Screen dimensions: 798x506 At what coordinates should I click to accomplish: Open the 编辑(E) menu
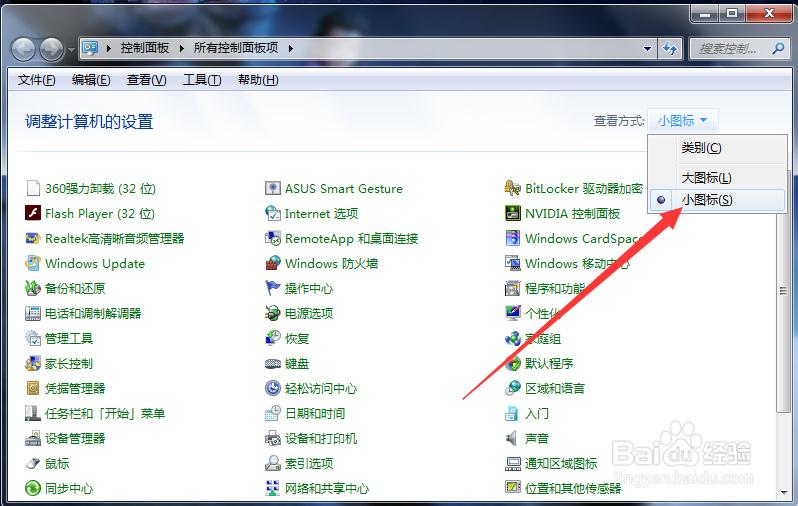91,80
